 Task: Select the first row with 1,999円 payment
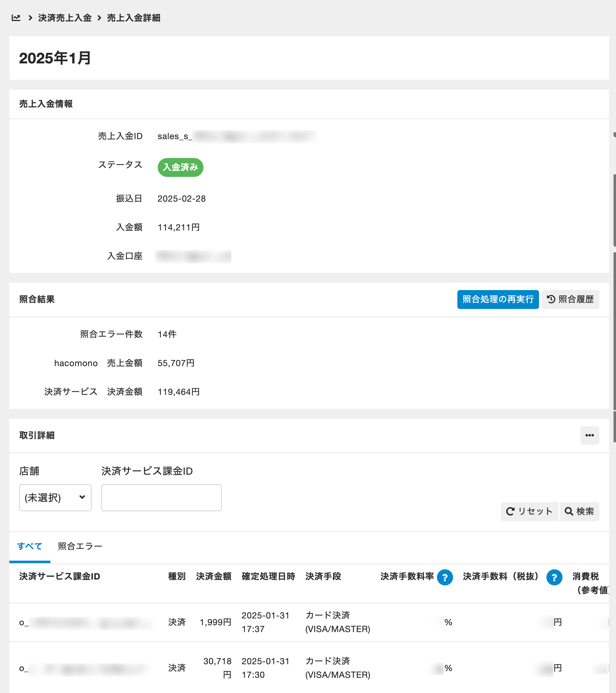coord(215,622)
